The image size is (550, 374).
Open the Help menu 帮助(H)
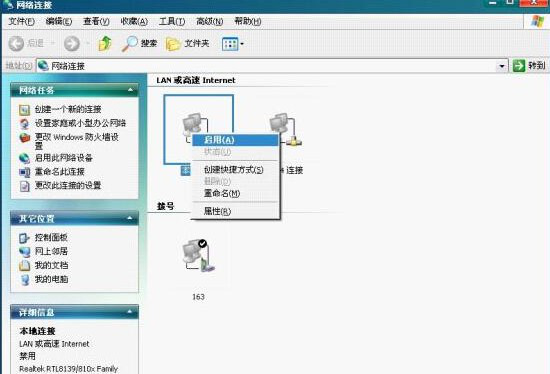[248, 21]
